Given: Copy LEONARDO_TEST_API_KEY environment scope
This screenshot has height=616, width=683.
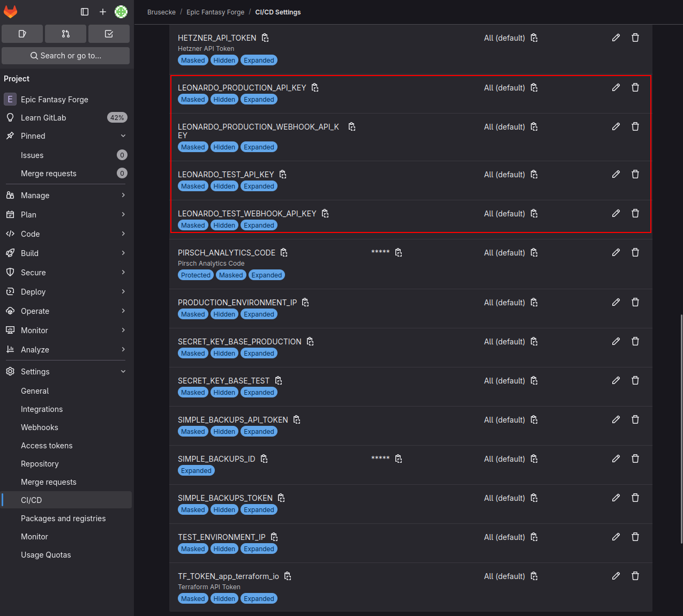Looking at the screenshot, I should click(x=534, y=175).
